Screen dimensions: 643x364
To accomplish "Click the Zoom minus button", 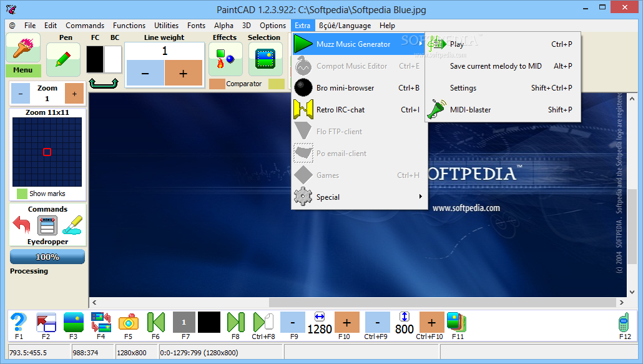I will coord(21,94).
